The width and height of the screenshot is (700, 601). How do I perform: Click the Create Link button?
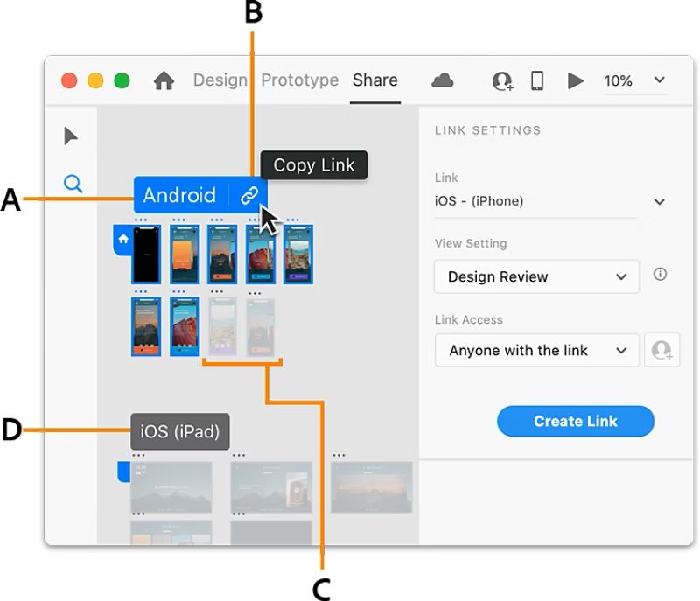(576, 421)
